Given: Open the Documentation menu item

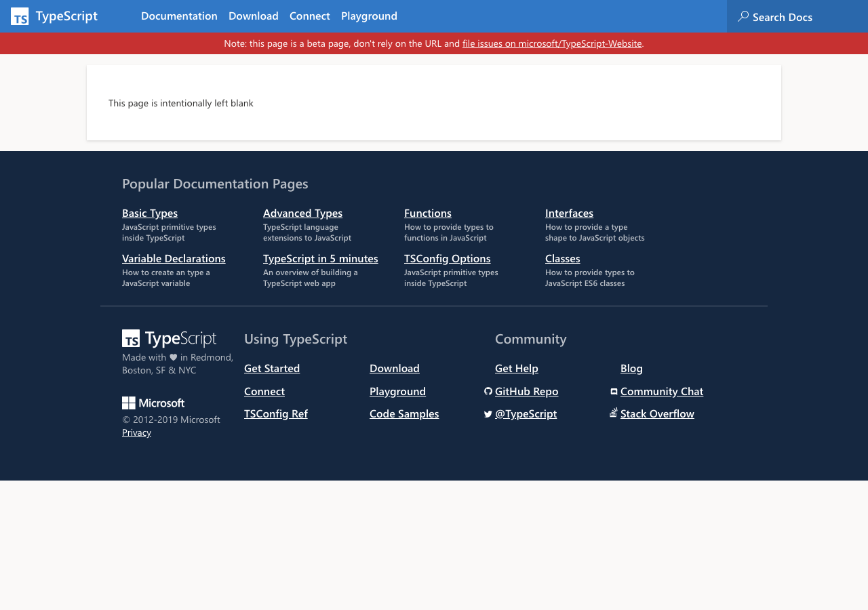Looking at the screenshot, I should pyautogui.click(x=179, y=16).
